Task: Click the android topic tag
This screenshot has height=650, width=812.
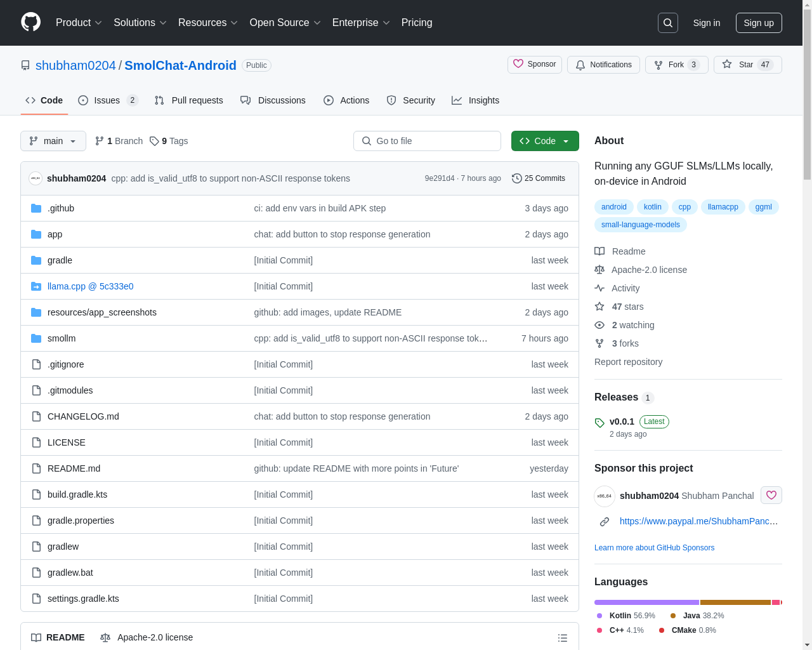Action: [614, 207]
